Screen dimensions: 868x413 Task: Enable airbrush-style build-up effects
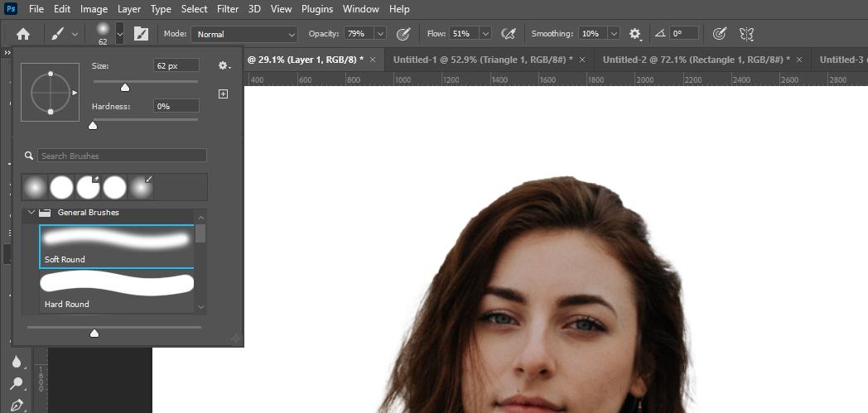pyautogui.click(x=509, y=34)
